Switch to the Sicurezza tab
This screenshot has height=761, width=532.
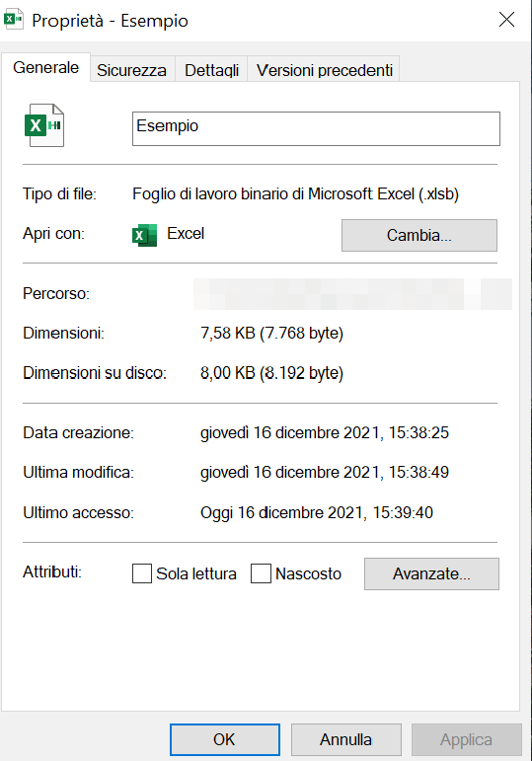131,70
